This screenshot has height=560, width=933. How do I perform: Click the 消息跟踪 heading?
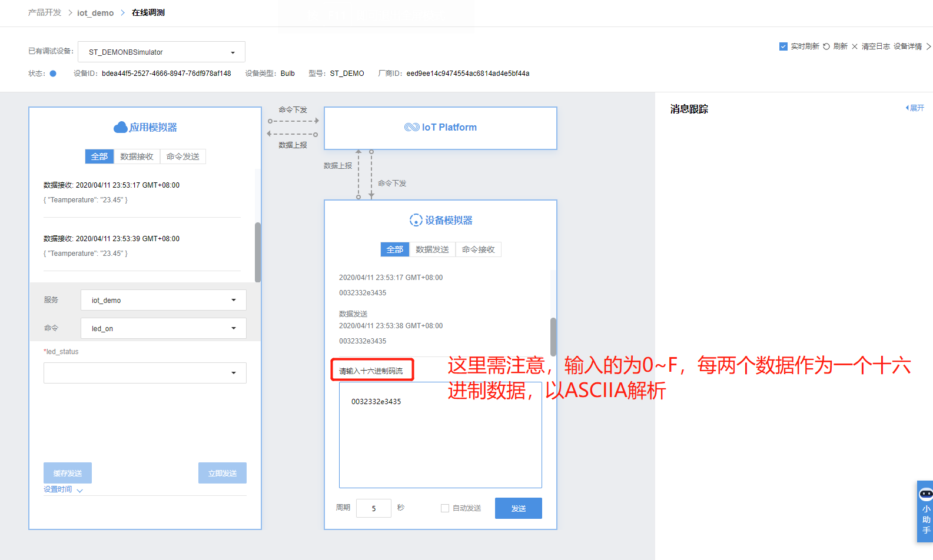point(689,109)
